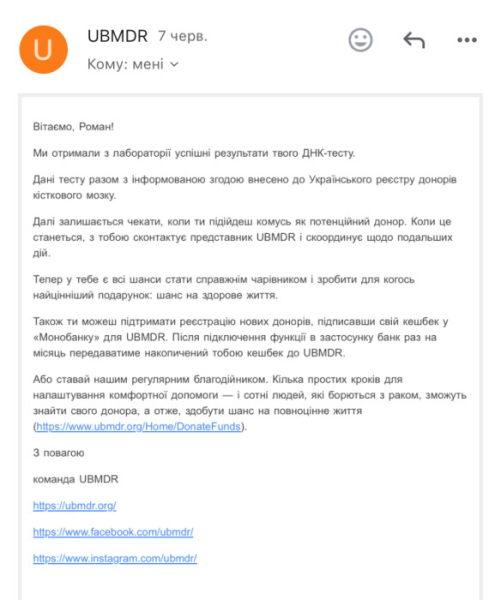This screenshot has width=501, height=600.
Task: Expand recipient details chevron next to мені
Action: (174, 64)
